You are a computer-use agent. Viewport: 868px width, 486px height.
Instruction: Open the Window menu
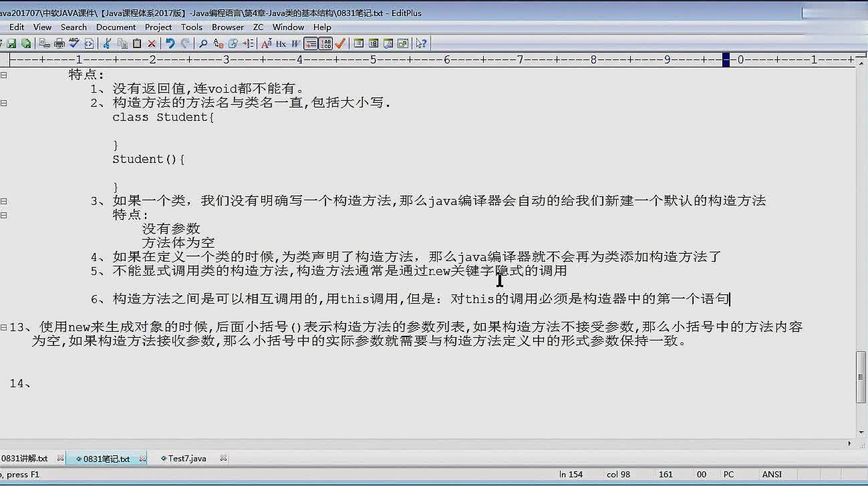tap(288, 27)
